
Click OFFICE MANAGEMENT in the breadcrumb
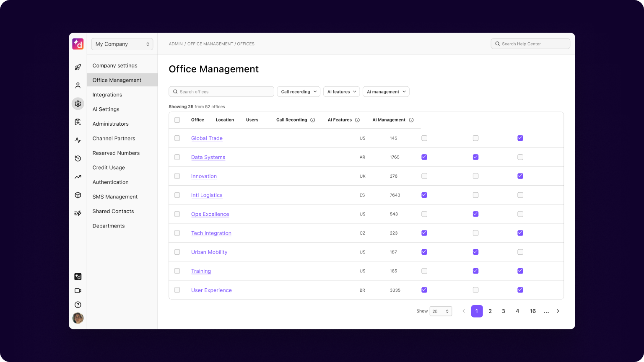point(210,44)
